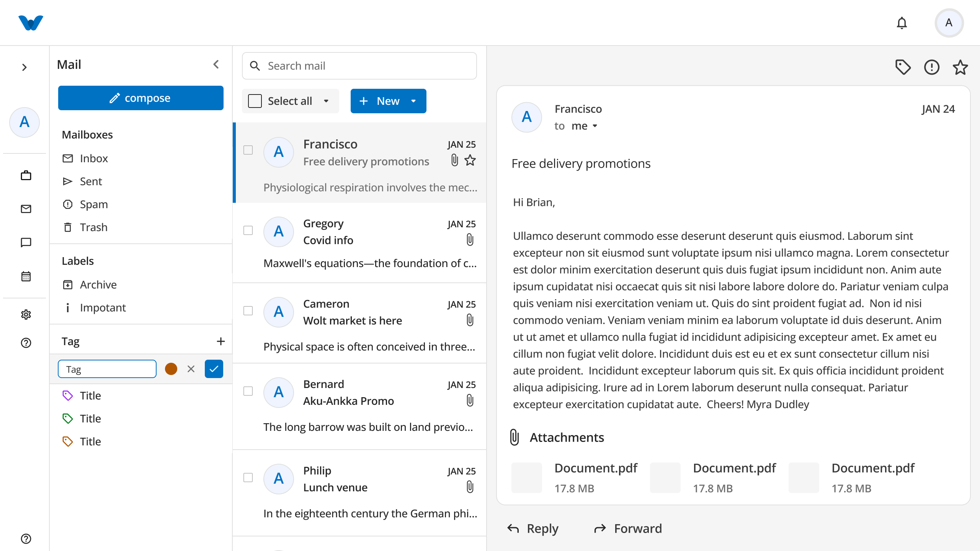Image resolution: width=980 pixels, height=551 pixels.
Task: Open calendar icon in left rail
Action: (26, 276)
